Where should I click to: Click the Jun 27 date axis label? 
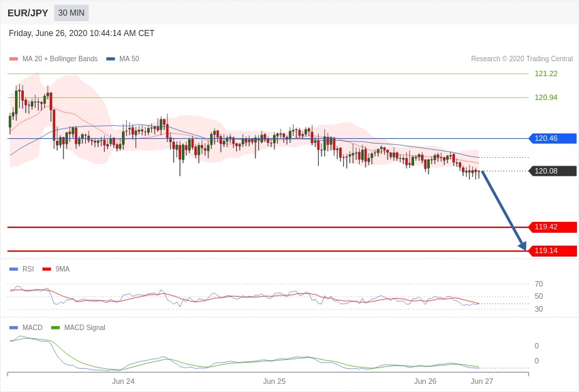coord(482,381)
